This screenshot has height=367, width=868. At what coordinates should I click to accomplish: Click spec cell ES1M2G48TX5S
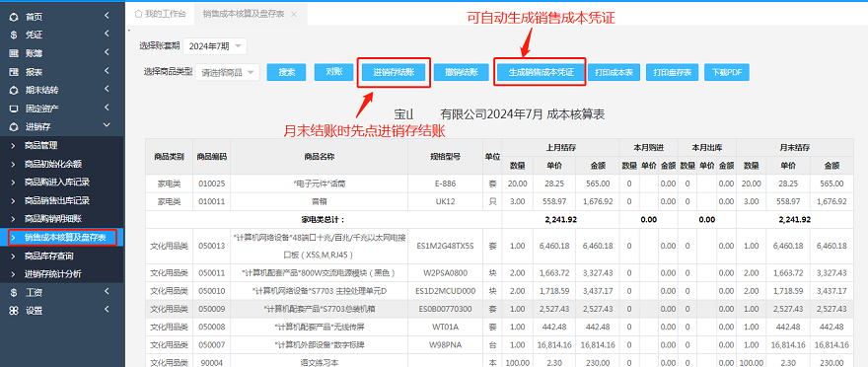(x=446, y=246)
